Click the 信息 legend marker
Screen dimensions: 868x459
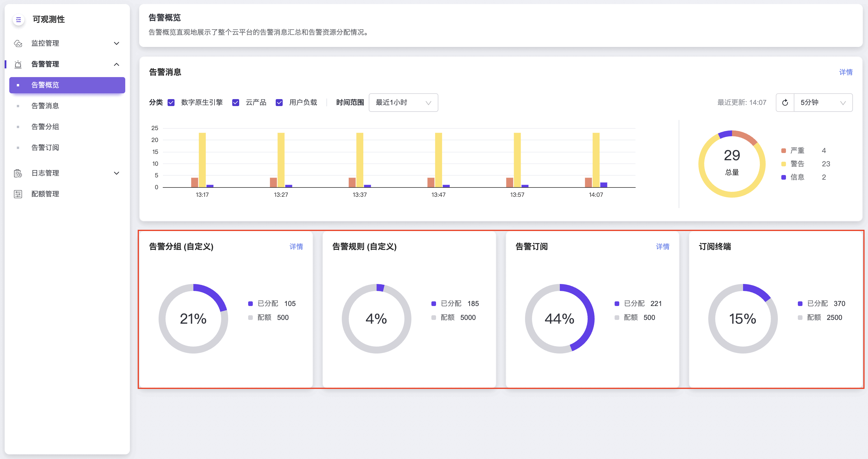pyautogui.click(x=783, y=177)
